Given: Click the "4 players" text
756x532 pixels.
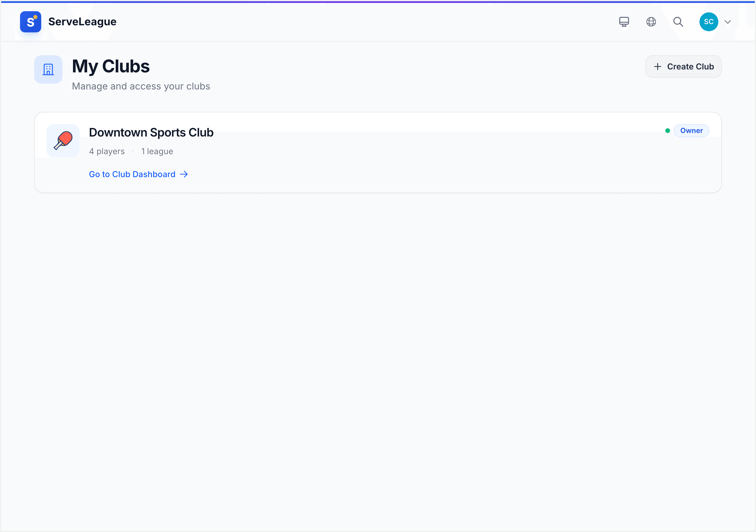Looking at the screenshot, I should (107, 152).
